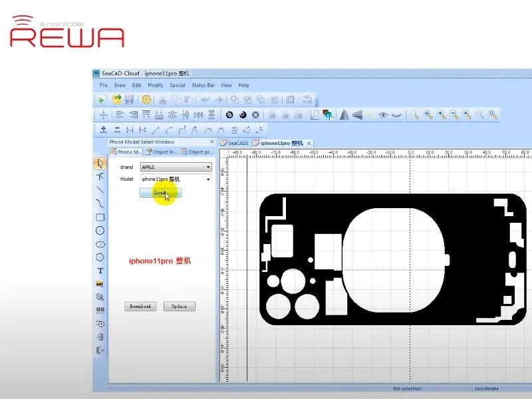Click the mirror horizontally icon
Viewport: 532px width, 399px height.
click(x=344, y=114)
